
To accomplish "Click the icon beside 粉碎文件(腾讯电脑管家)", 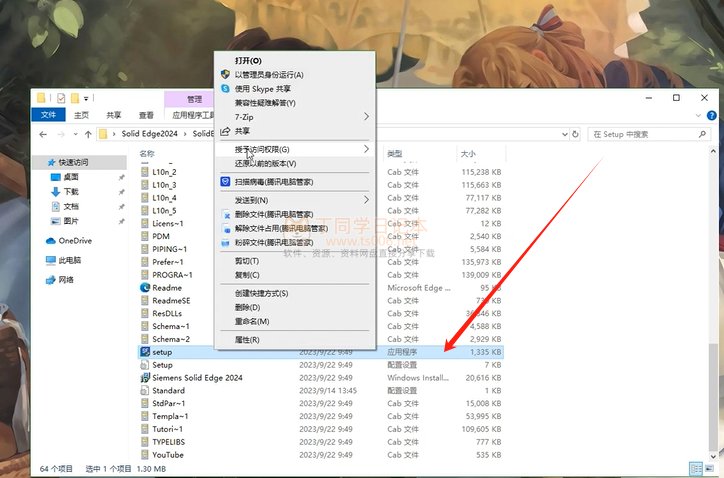I will pyautogui.click(x=225, y=242).
